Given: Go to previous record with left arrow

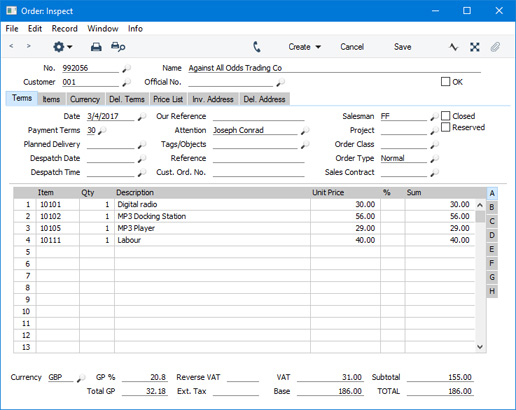Looking at the screenshot, I should tap(11, 46).
